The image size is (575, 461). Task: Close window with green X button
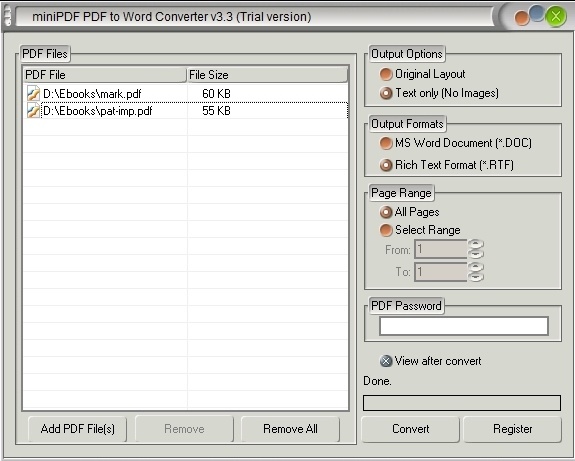(x=556, y=16)
